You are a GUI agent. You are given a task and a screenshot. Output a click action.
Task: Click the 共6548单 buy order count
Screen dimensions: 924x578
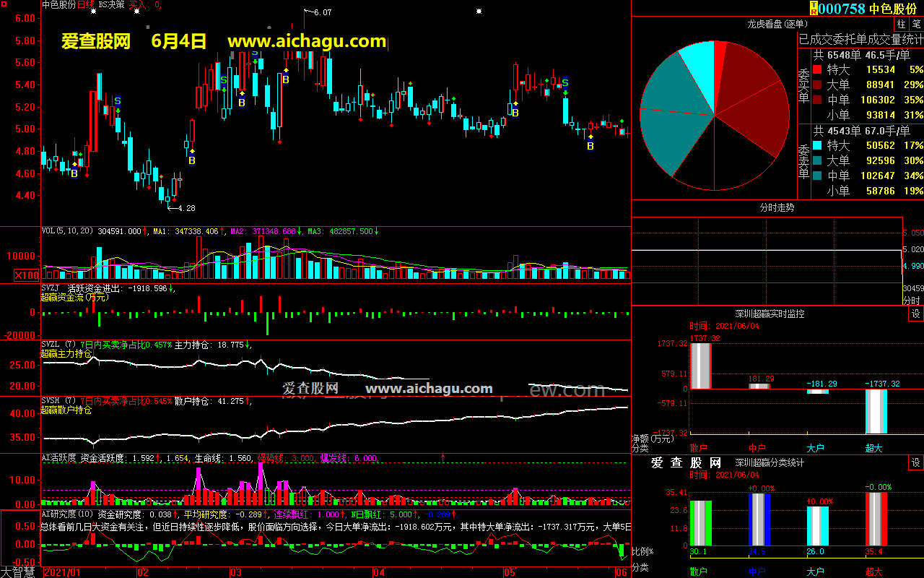tap(837, 55)
